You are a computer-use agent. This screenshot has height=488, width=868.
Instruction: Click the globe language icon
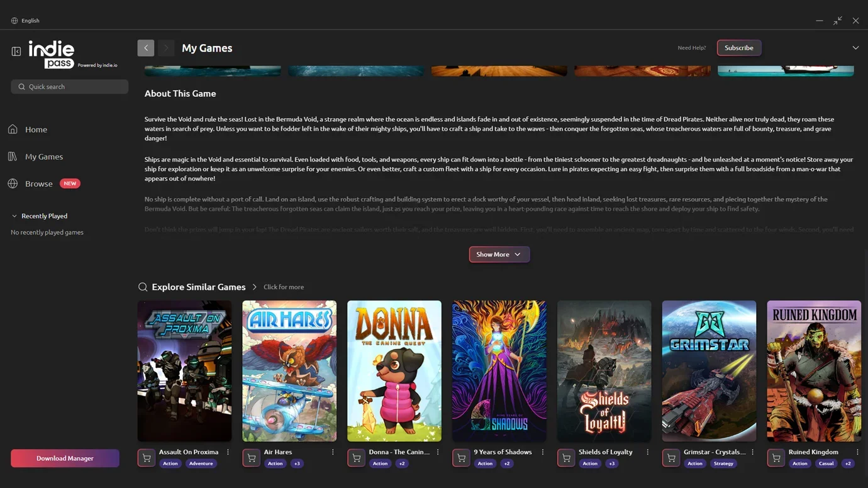[14, 21]
